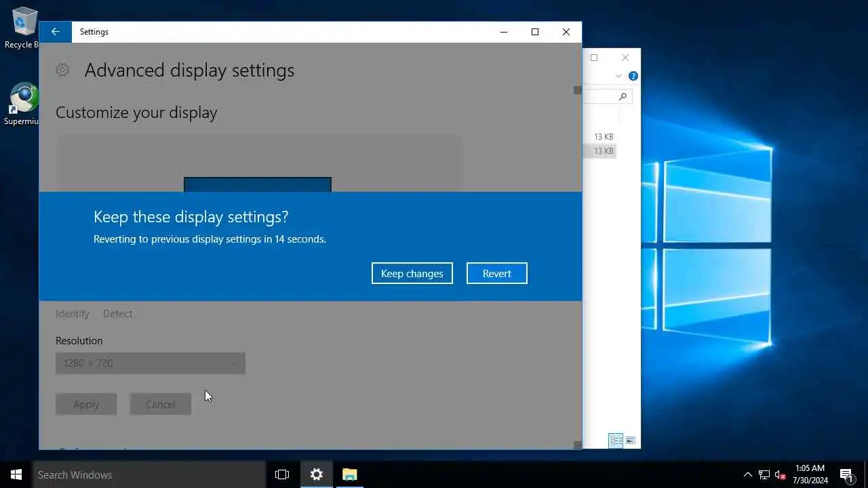Click Explorer search magnifier icon

623,97
